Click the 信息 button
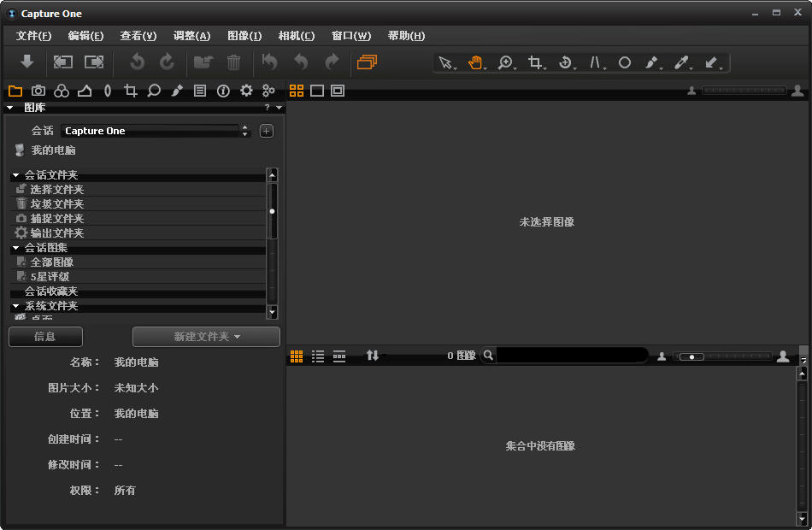This screenshot has width=812, height=530. tap(45, 337)
